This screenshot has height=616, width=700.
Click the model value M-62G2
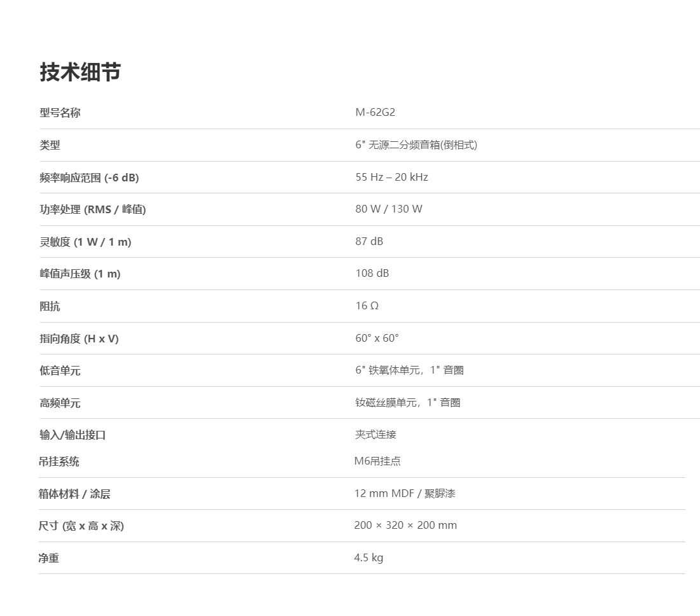click(375, 112)
